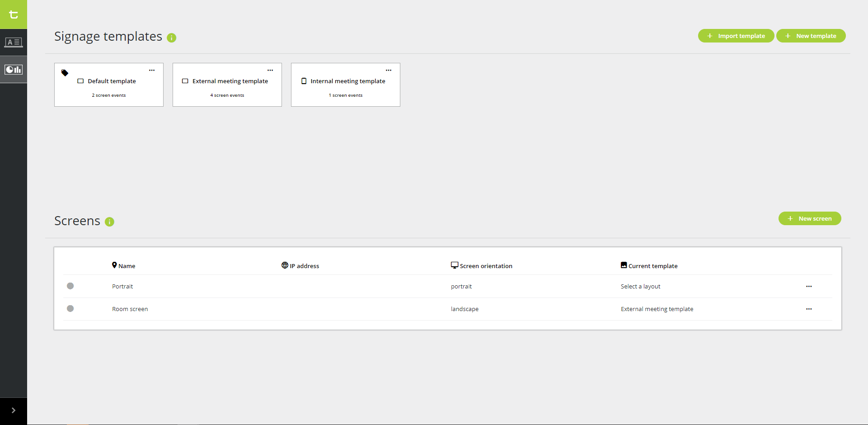Screen dimensions: 868x425
Task: Click status dot for Portrait screen
Action: point(70,286)
